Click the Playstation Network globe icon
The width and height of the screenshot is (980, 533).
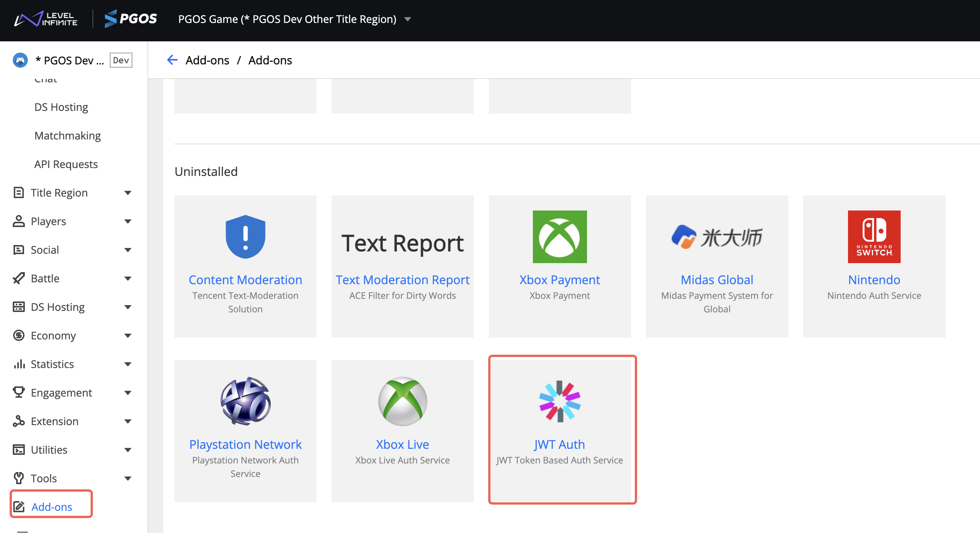[246, 401]
